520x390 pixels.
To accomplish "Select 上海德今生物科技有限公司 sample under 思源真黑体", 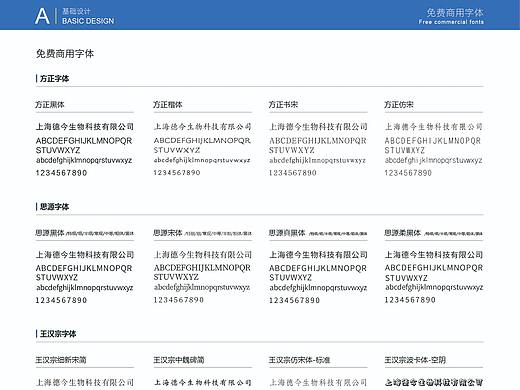I will click(x=318, y=255).
